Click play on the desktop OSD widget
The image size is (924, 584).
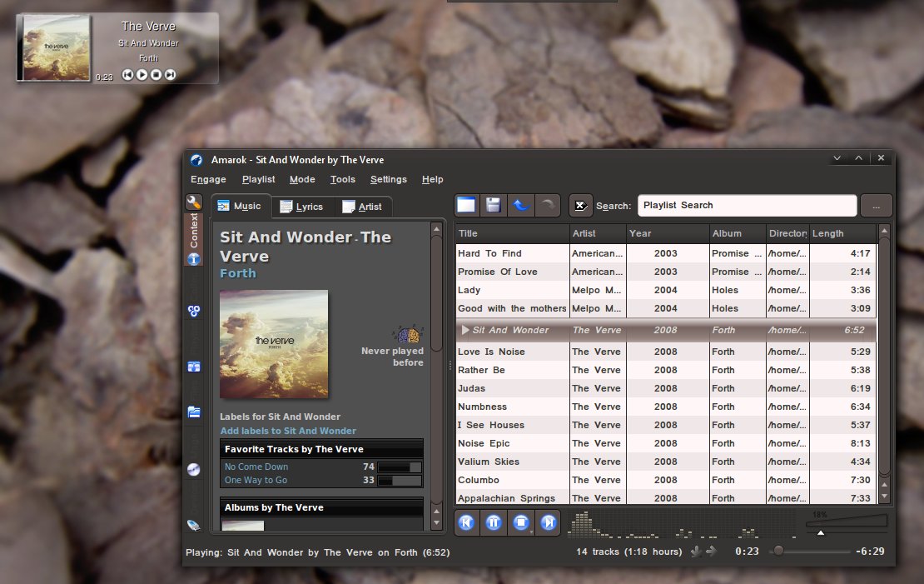click(x=142, y=74)
